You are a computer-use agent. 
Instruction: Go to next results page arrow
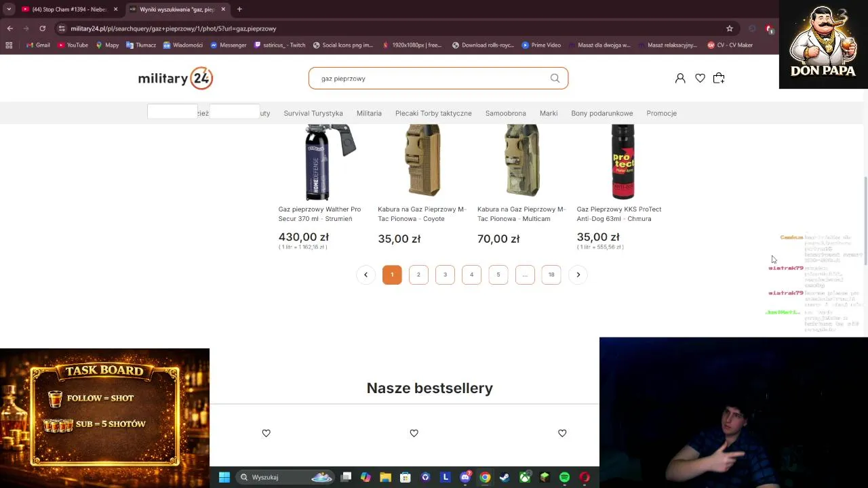click(578, 274)
